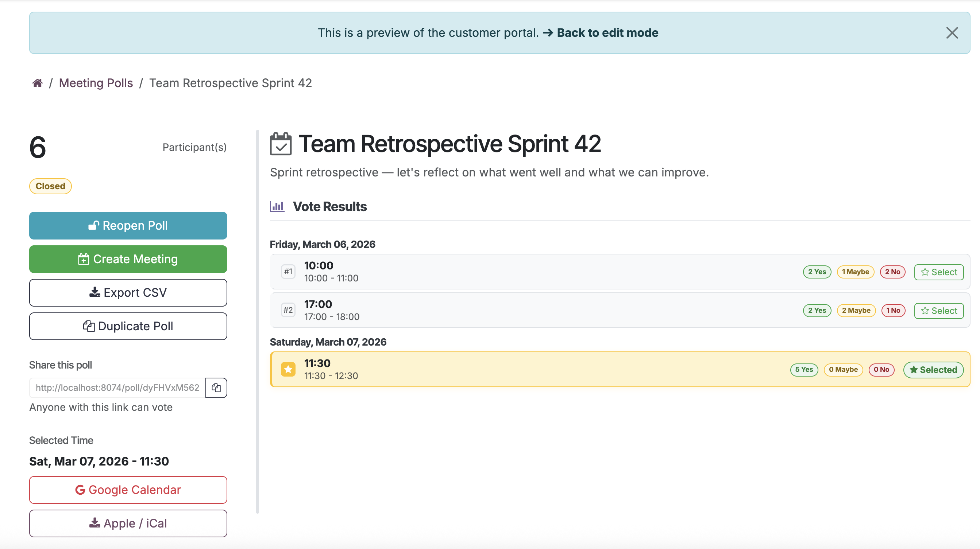Toggle the Selected badge on 11:30
Image resolution: width=980 pixels, height=549 pixels.
click(x=933, y=370)
